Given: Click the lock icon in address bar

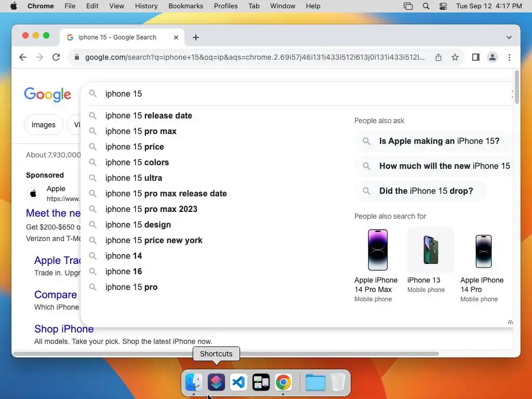Looking at the screenshot, I should tap(77, 57).
